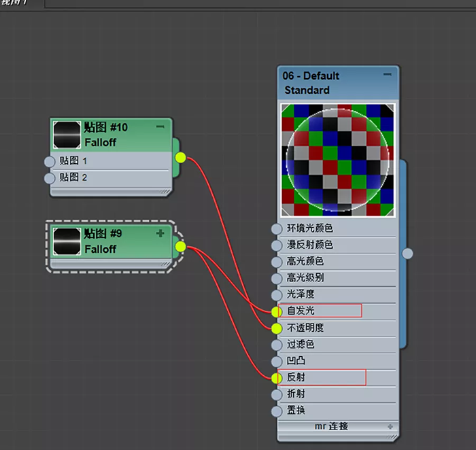Click the 高光级别 input socket
This screenshot has height=450, width=476.
277,279
